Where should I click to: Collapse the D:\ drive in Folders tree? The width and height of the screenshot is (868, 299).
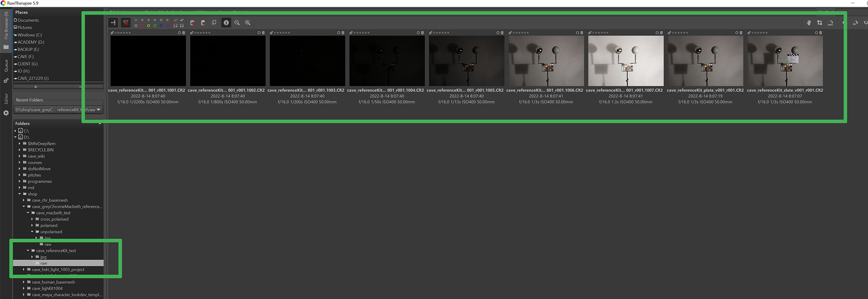15,137
